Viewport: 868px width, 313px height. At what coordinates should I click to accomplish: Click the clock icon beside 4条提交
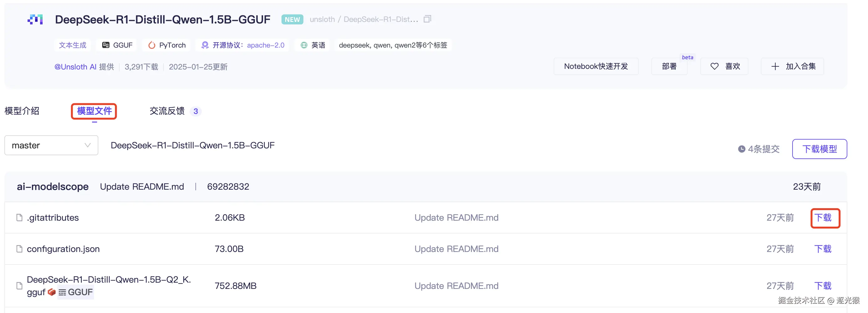pos(741,149)
